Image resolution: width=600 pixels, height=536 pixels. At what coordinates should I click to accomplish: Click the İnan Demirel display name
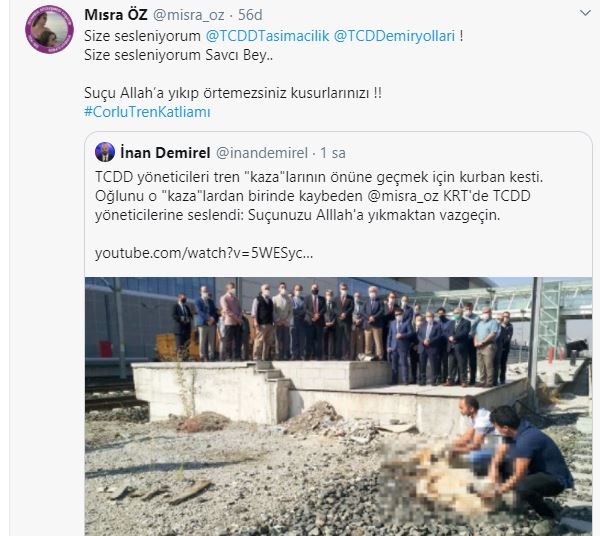[165, 153]
